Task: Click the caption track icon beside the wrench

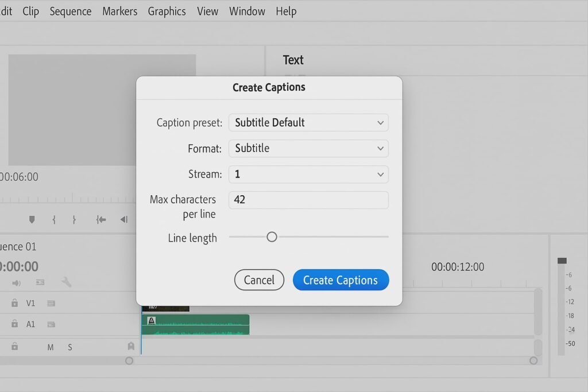Action: click(x=40, y=282)
